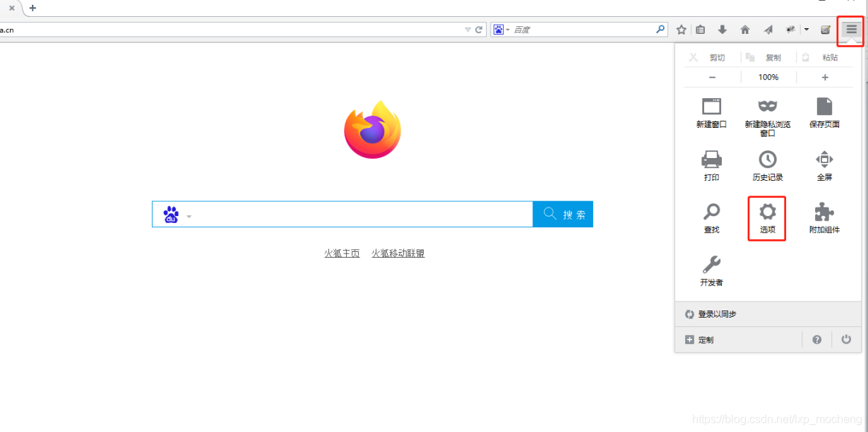Click power exit Firefox icon
Screen dimensions: 868x432
point(846,340)
